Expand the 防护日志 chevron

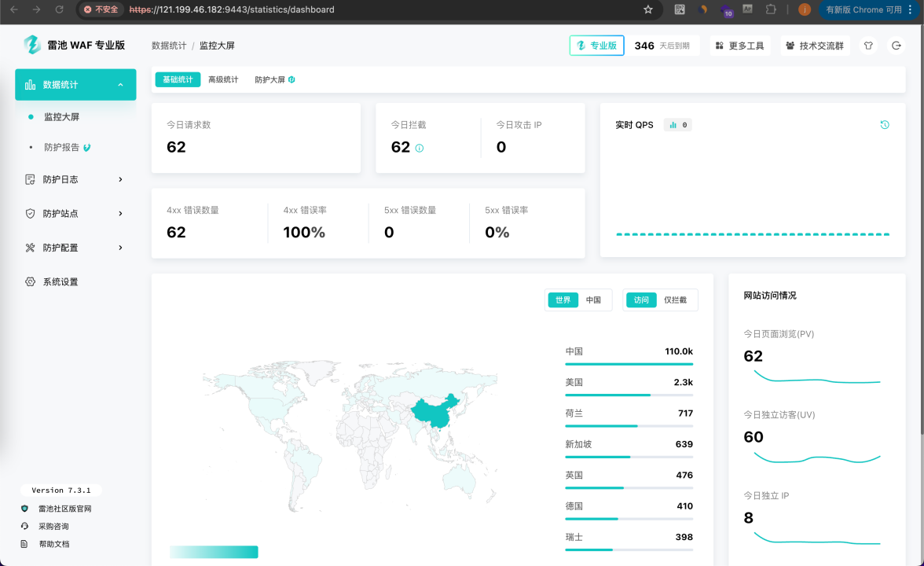[x=120, y=179]
